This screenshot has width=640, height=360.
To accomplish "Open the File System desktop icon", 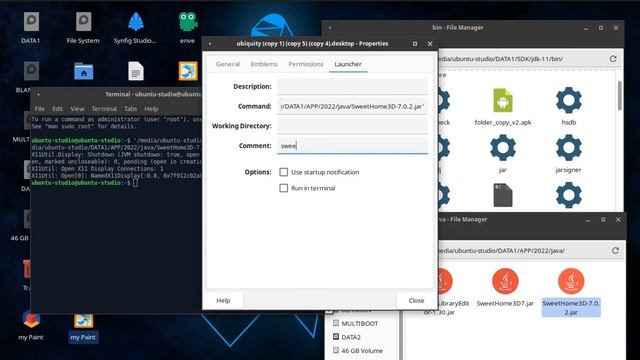I will (83, 22).
